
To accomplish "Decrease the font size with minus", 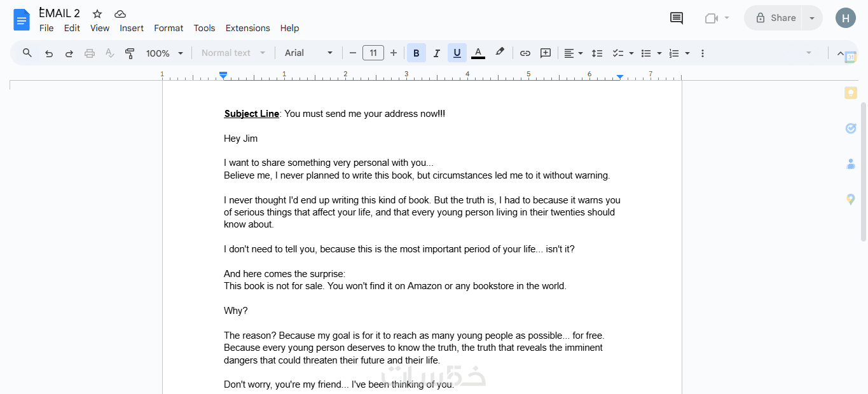I will coord(353,53).
